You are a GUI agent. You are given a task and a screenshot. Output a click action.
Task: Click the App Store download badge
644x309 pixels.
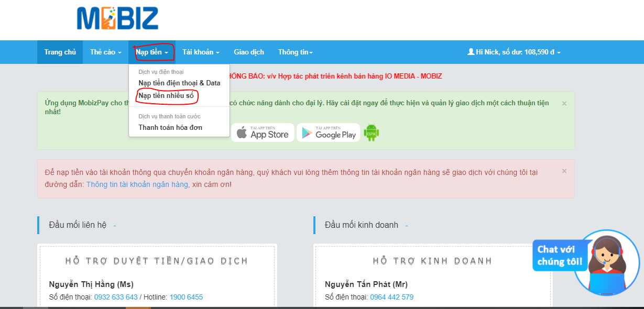tap(262, 133)
